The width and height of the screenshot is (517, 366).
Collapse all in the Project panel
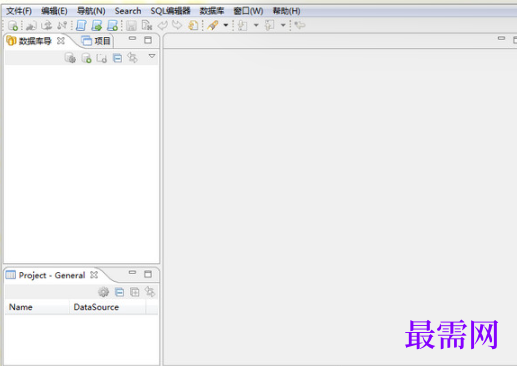119,292
